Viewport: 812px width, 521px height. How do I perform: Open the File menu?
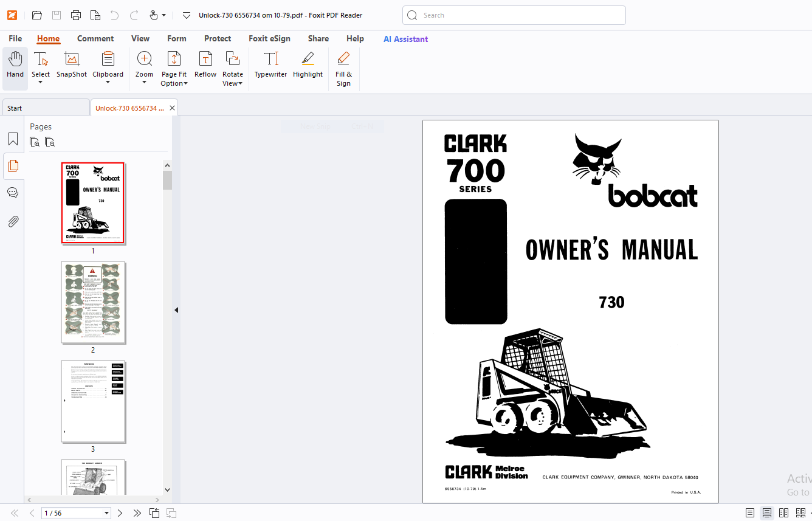tap(15, 38)
